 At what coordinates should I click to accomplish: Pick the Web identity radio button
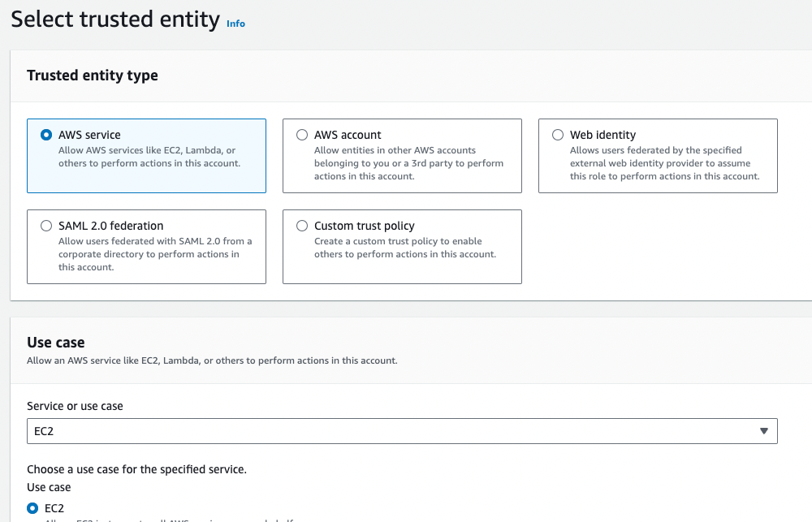pos(558,135)
